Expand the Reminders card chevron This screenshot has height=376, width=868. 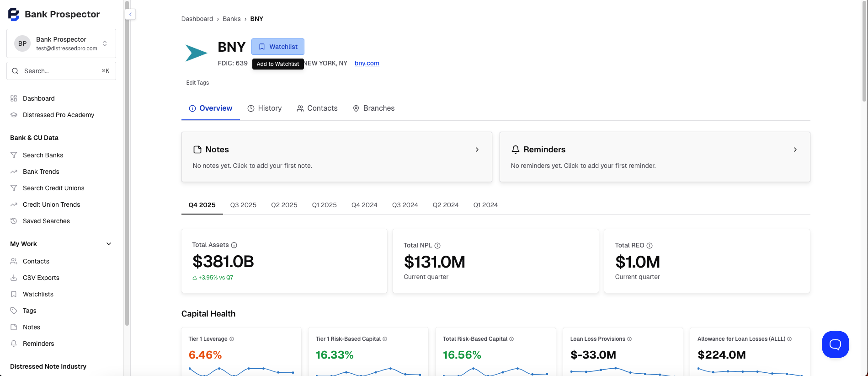(795, 150)
